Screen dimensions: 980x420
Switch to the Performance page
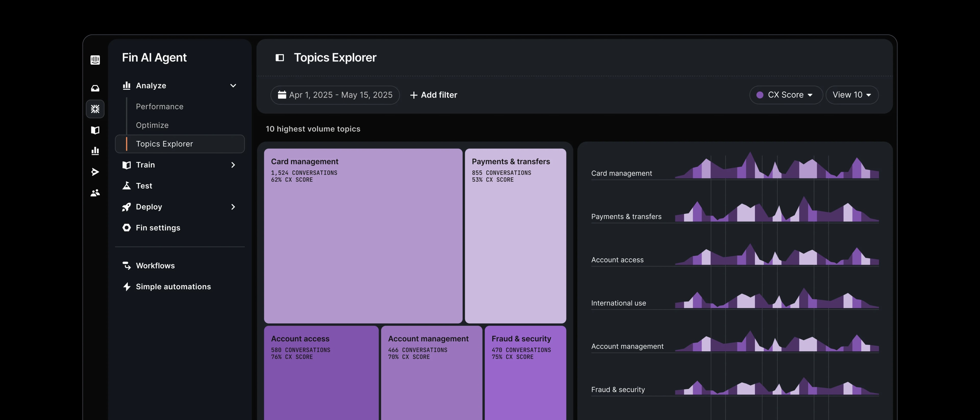[160, 107]
